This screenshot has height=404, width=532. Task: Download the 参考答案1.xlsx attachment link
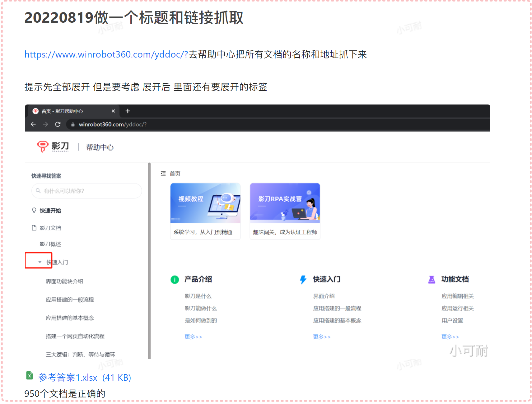[84, 377]
